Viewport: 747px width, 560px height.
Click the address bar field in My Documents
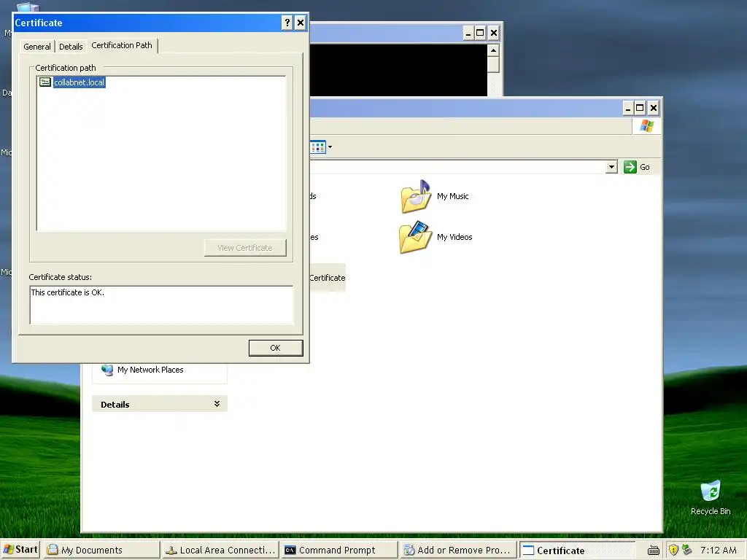457,167
